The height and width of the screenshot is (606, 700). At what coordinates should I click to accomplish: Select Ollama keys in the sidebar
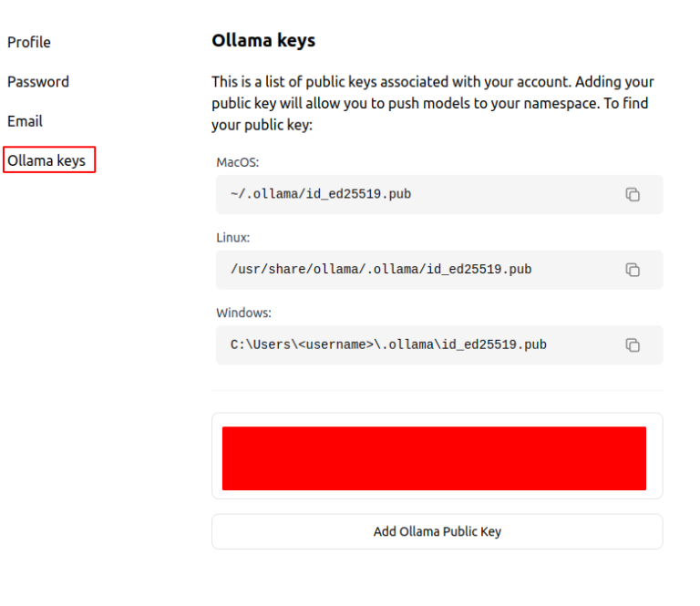coord(49,159)
